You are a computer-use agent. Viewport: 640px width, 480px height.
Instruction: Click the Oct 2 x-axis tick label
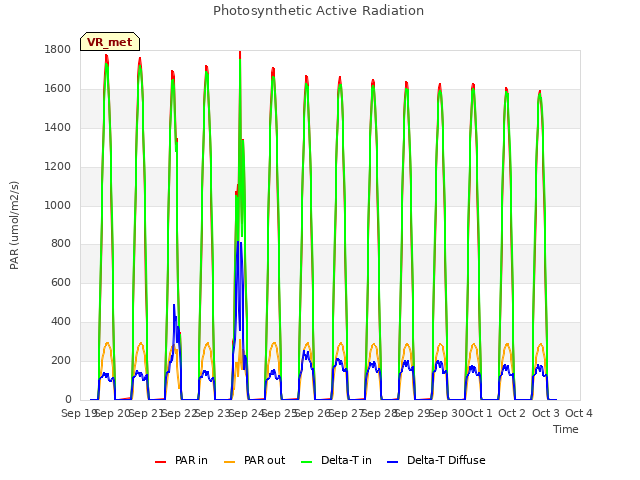512,413
